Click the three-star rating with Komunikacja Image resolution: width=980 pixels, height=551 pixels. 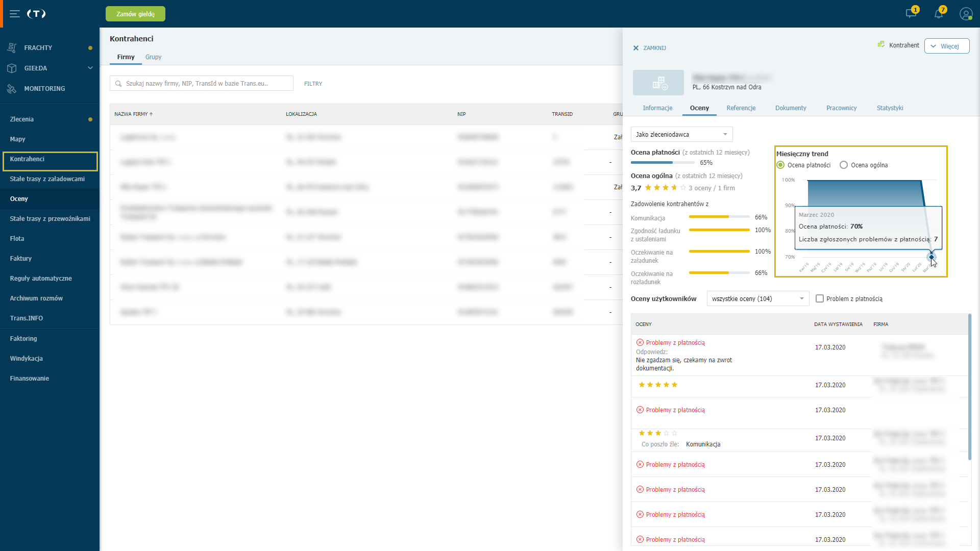tap(658, 433)
